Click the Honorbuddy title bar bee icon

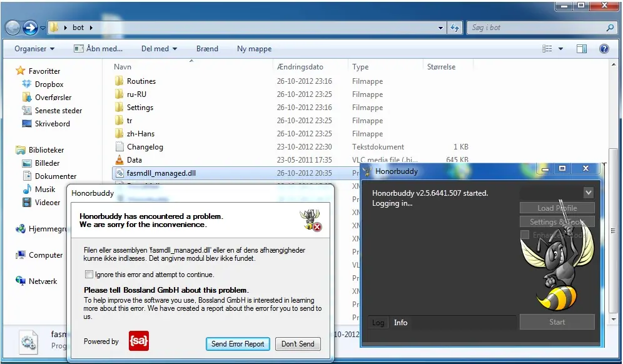368,171
